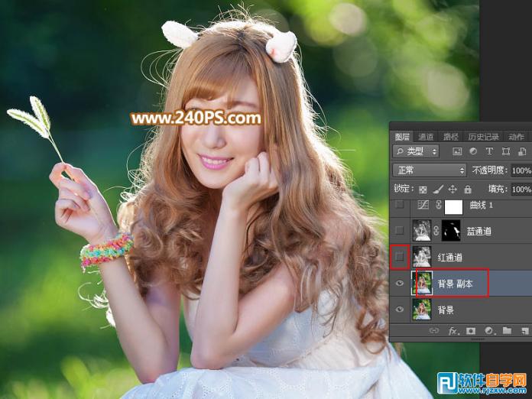Viewport: 532px width, 399px height.
Task: Show the 红通道 layer visibility
Action: pyautogui.click(x=400, y=257)
